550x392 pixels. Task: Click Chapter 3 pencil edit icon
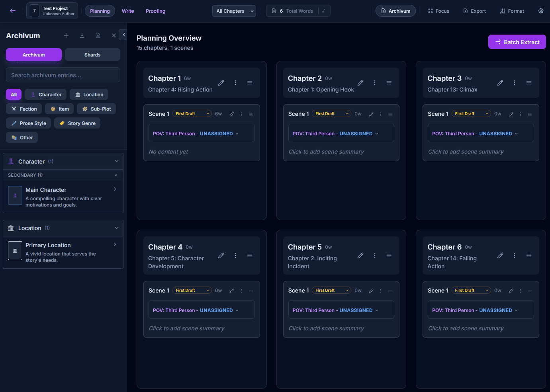500,83
